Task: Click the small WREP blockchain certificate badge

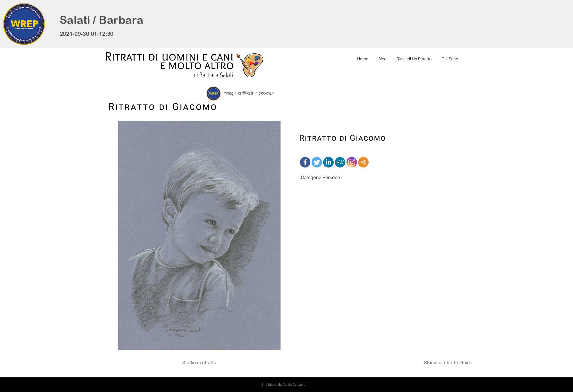Action: click(213, 93)
